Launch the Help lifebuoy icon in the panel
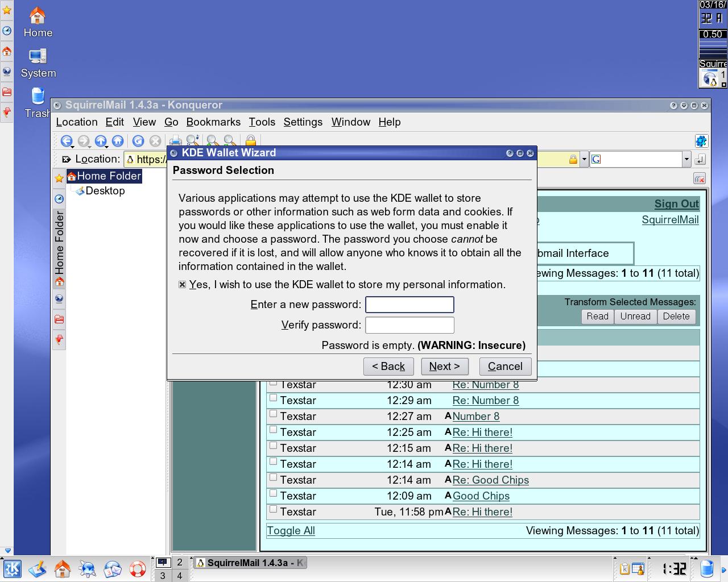Screen dimensions: 728x582 [138, 568]
